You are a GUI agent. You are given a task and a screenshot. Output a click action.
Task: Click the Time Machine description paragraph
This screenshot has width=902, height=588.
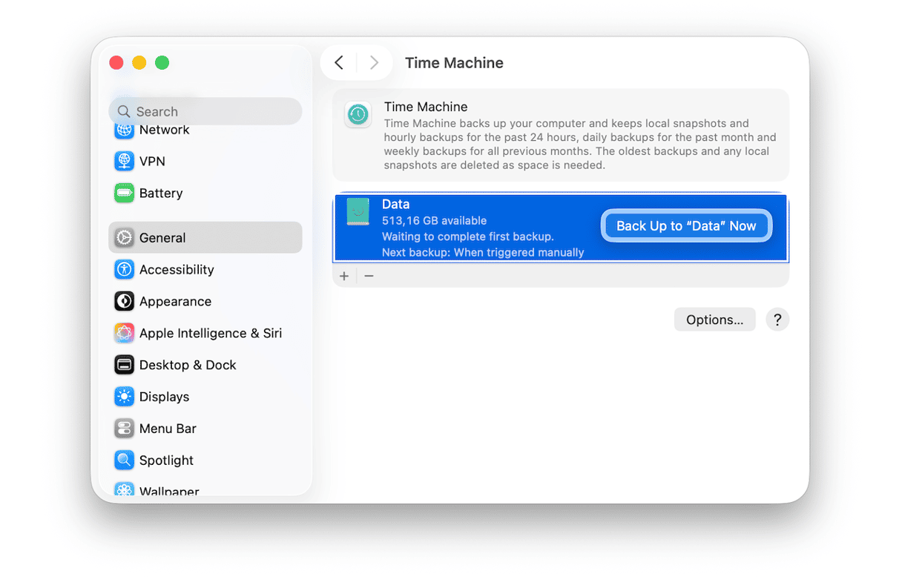point(580,145)
